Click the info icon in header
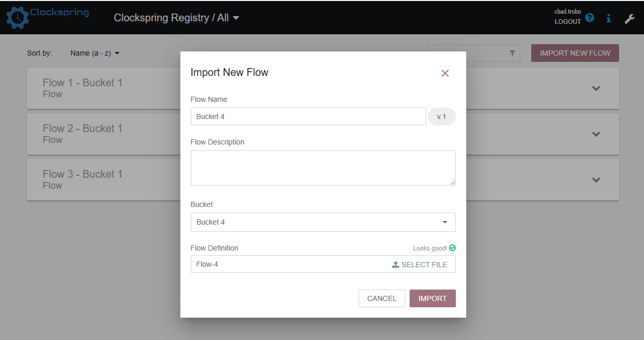 [609, 18]
